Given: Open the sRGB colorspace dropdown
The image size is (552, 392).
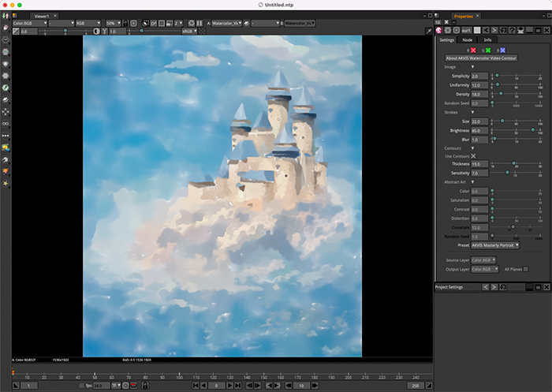Looking at the screenshot, I should tap(189, 32).
